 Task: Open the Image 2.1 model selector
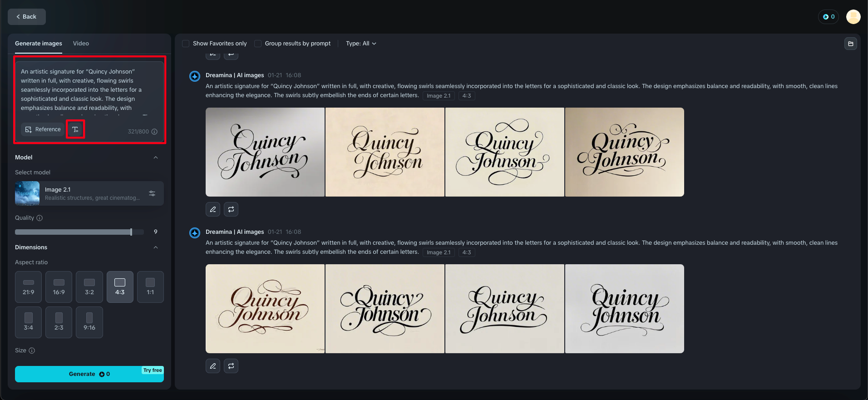point(89,193)
